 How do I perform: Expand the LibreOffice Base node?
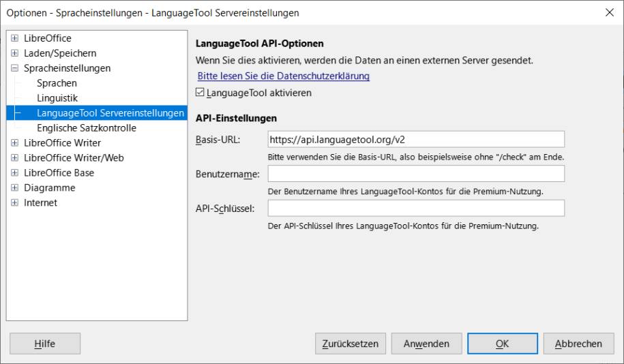[15, 172]
